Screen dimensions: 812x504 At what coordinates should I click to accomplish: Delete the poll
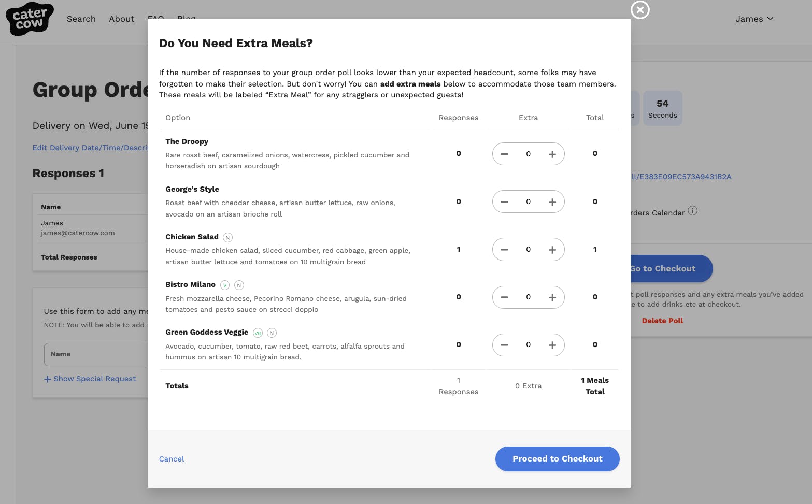pyautogui.click(x=662, y=321)
